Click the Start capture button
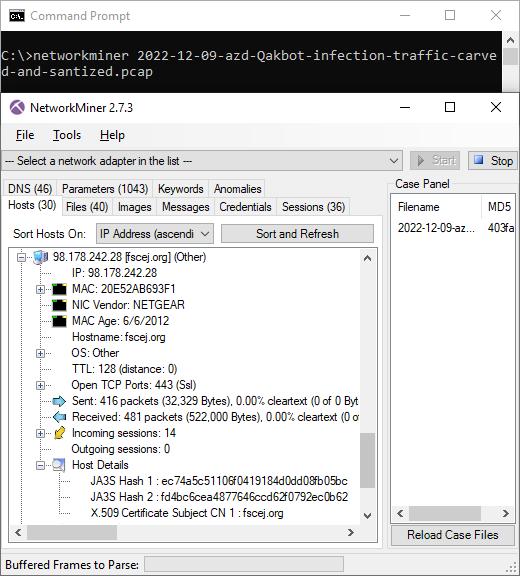 click(435, 161)
